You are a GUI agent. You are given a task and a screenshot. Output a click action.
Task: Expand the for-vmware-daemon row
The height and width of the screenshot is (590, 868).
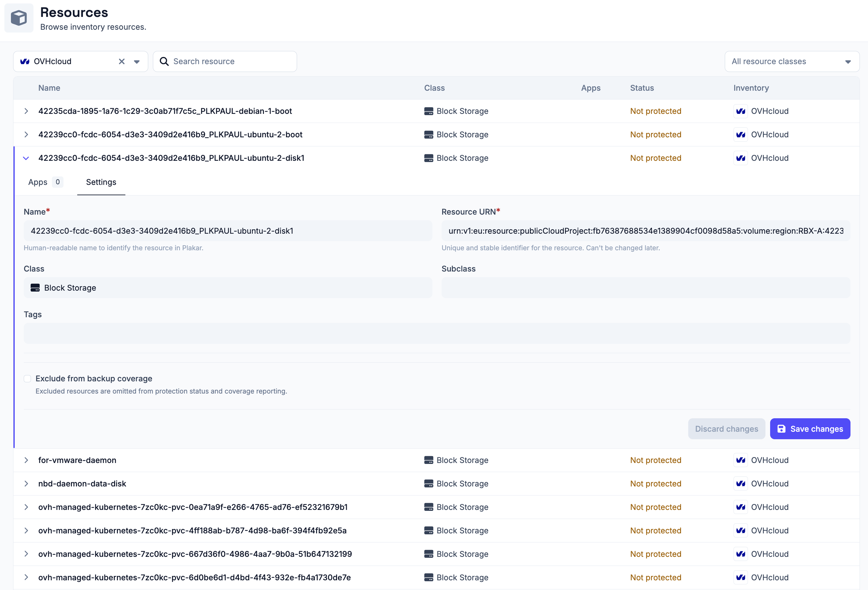point(26,460)
